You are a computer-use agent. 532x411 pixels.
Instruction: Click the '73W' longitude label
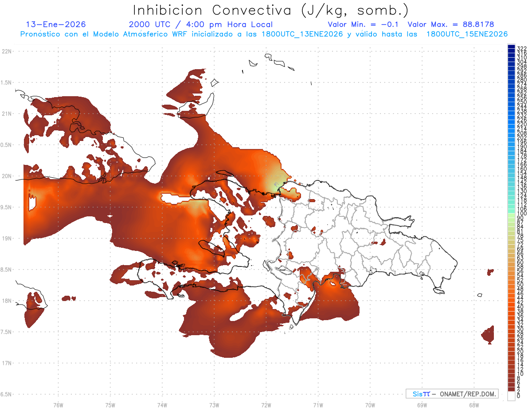pos(214,405)
